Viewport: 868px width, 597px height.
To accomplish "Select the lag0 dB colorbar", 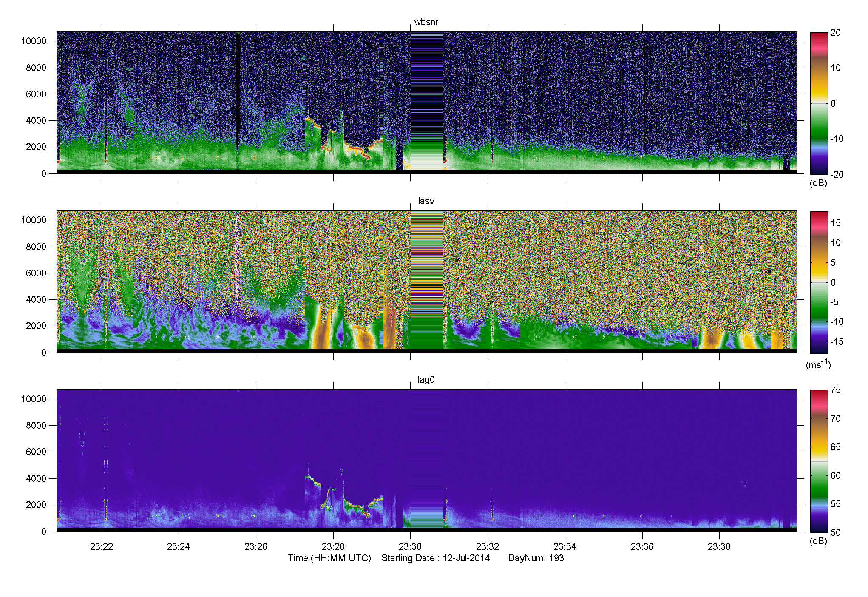I will pos(819,461).
